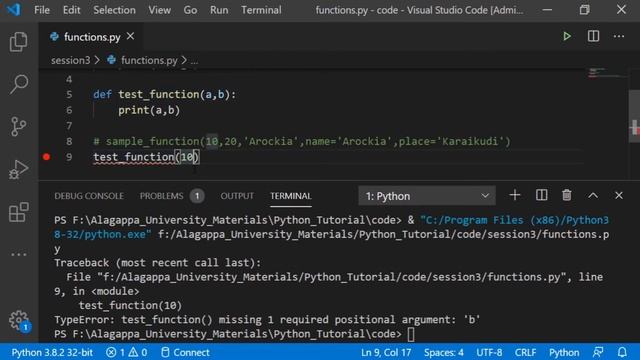This screenshot has height=360, width=640.
Task: Open editor More Actions menu
Action: [x=619, y=36]
